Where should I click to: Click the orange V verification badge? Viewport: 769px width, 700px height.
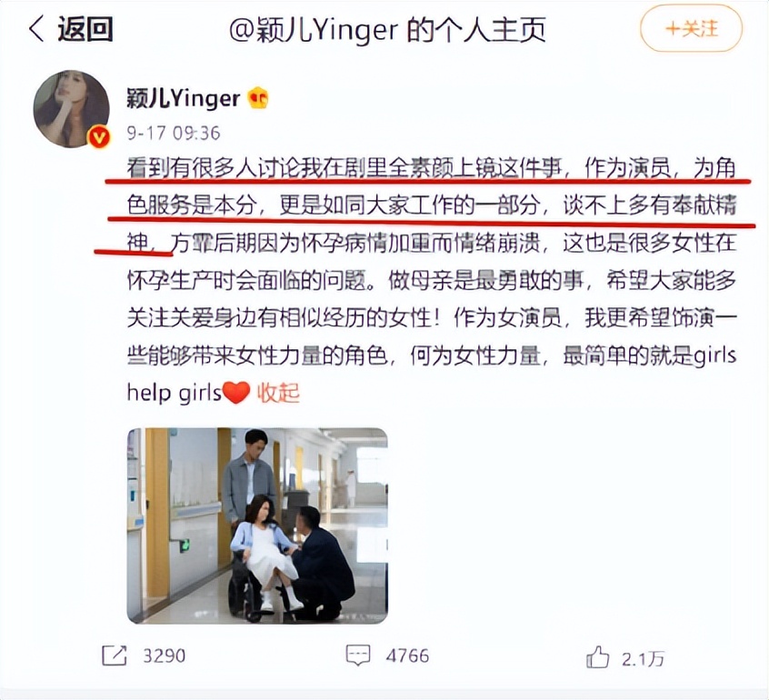99,136
